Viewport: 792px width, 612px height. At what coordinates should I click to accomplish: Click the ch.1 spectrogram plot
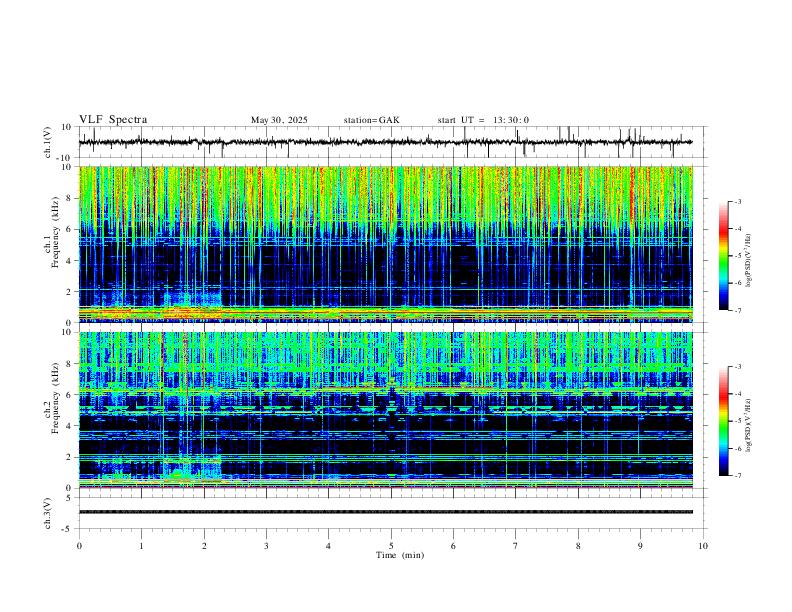pos(385,244)
